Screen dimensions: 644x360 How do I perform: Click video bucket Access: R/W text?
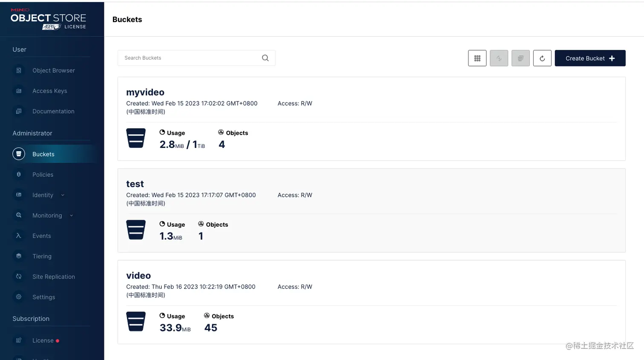[x=295, y=287]
